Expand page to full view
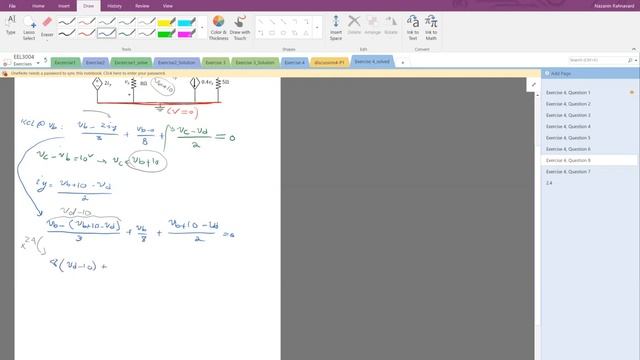Image resolution: width=640 pixels, height=360 pixels. (533, 85)
